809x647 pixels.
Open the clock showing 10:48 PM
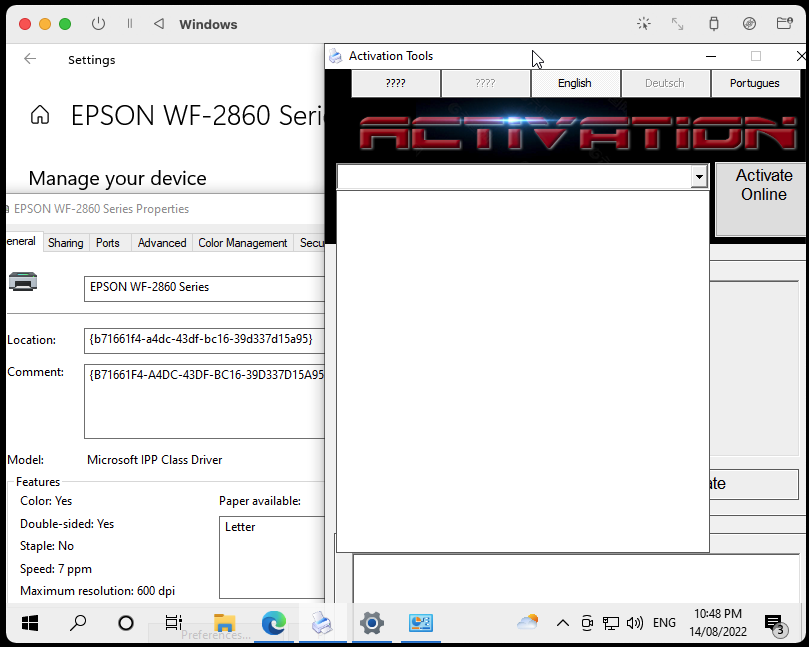[x=718, y=623]
